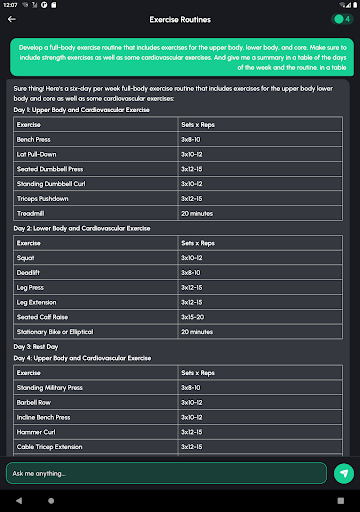Screen dimensions: 360x512
Task: Tap the green send message button
Action: pyautogui.click(x=344, y=473)
